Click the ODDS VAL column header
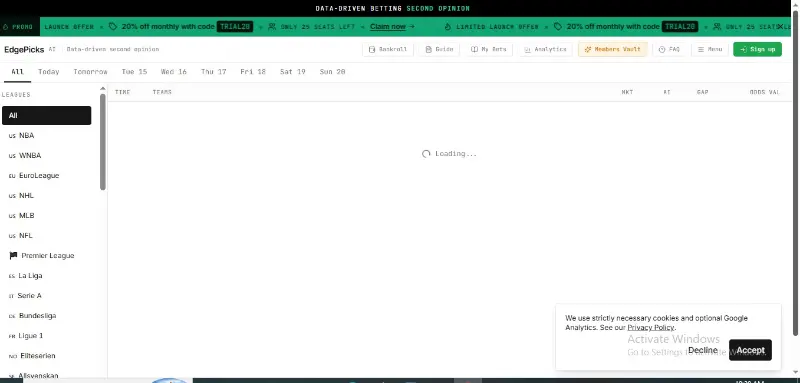800x383 pixels. [x=764, y=92]
